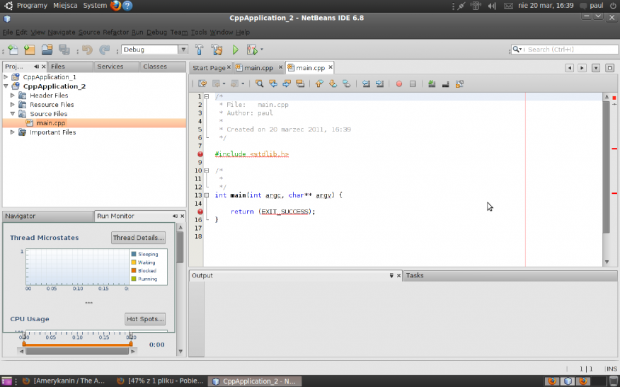Click the Find Selection magnifier icon
Image resolution: width=620 pixels, height=387 pixels.
coord(259,84)
